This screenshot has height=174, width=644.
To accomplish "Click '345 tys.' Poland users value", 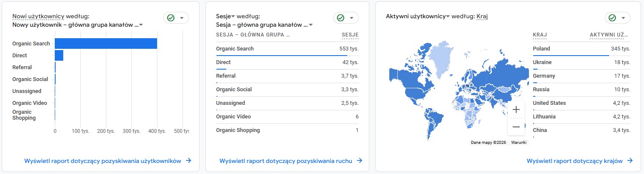I will click(621, 49).
